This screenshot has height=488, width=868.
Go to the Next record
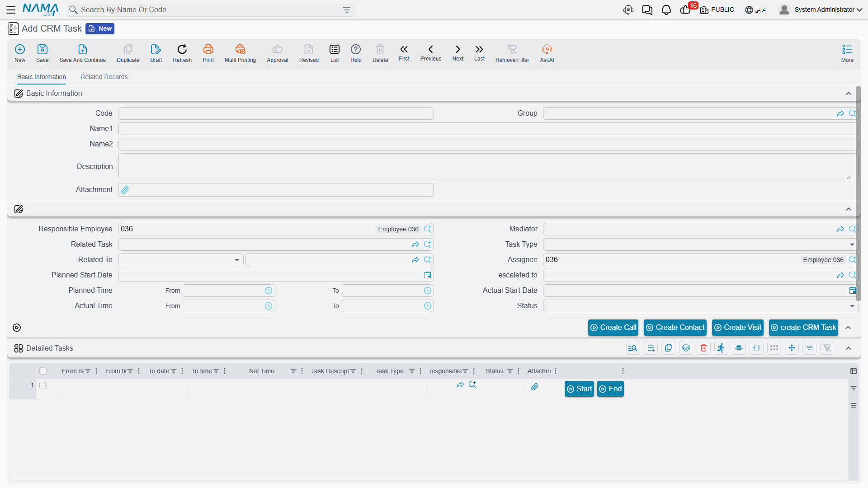click(x=458, y=52)
